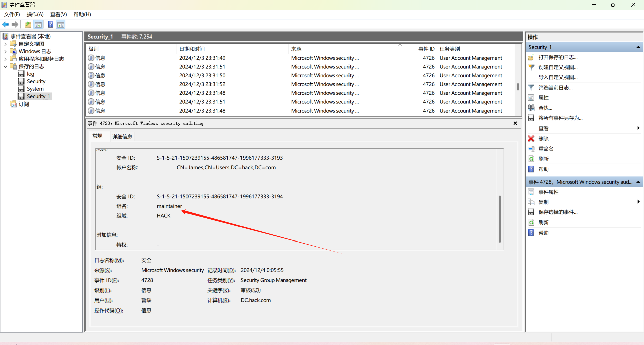Close the event 4728 preview pane

pos(515,123)
